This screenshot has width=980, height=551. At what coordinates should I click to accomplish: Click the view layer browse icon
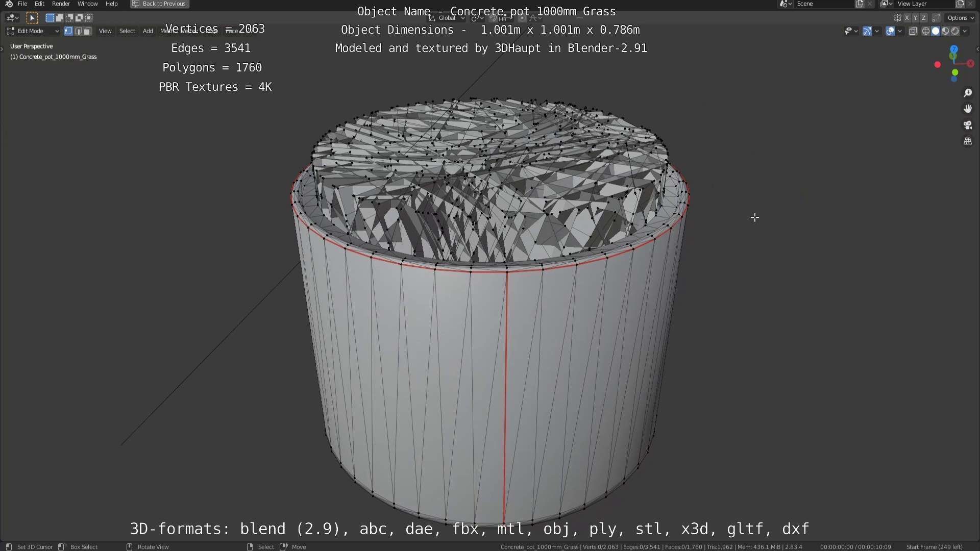[887, 4]
